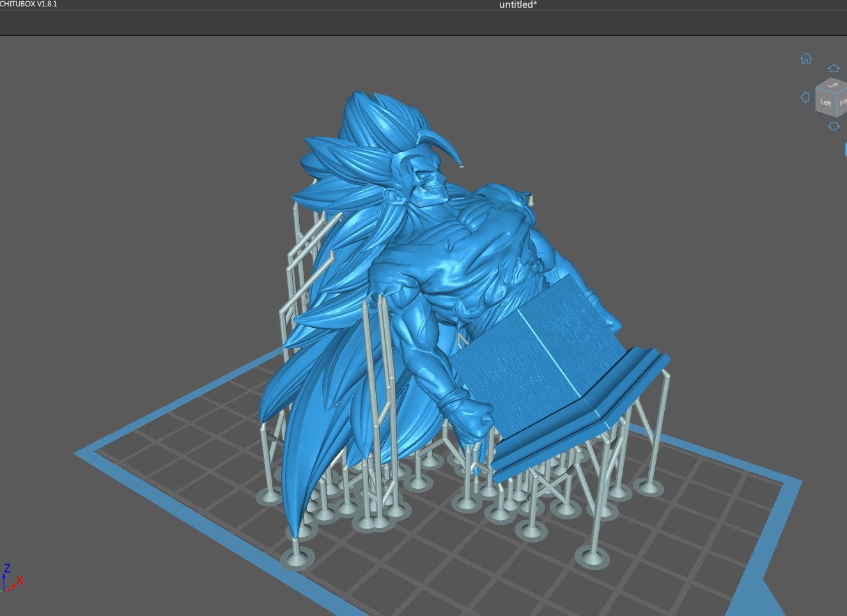Rotate view upward with the up arrow
Viewport: 847px width, 616px height.
pyautogui.click(x=834, y=68)
